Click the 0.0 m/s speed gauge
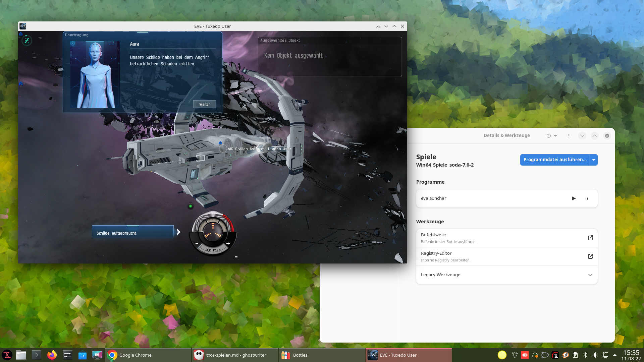 213,250
